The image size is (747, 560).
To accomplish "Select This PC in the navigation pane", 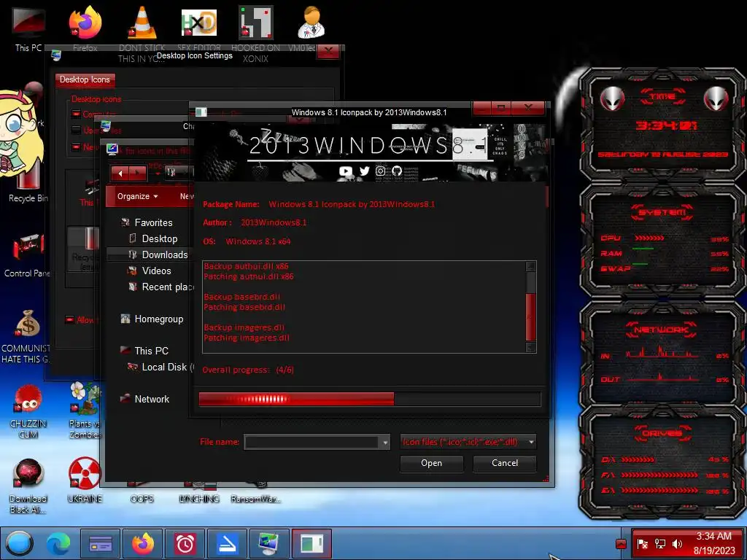I will tap(152, 351).
